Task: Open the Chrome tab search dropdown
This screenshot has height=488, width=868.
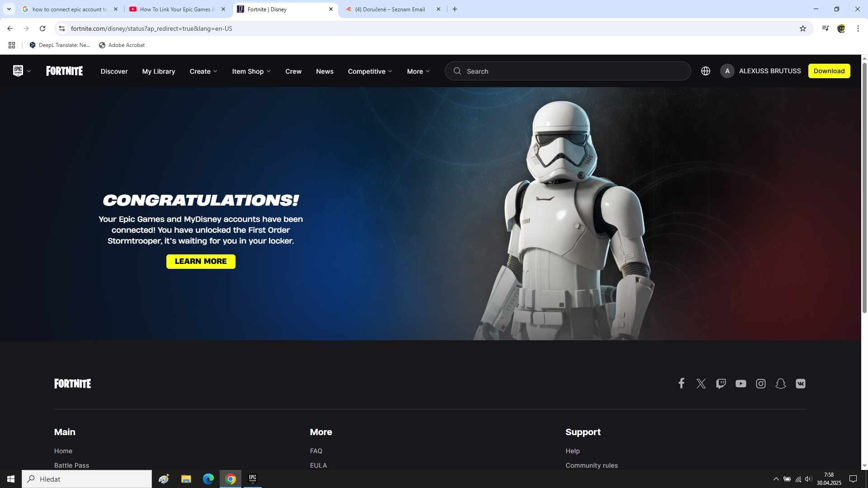Action: click(x=9, y=9)
